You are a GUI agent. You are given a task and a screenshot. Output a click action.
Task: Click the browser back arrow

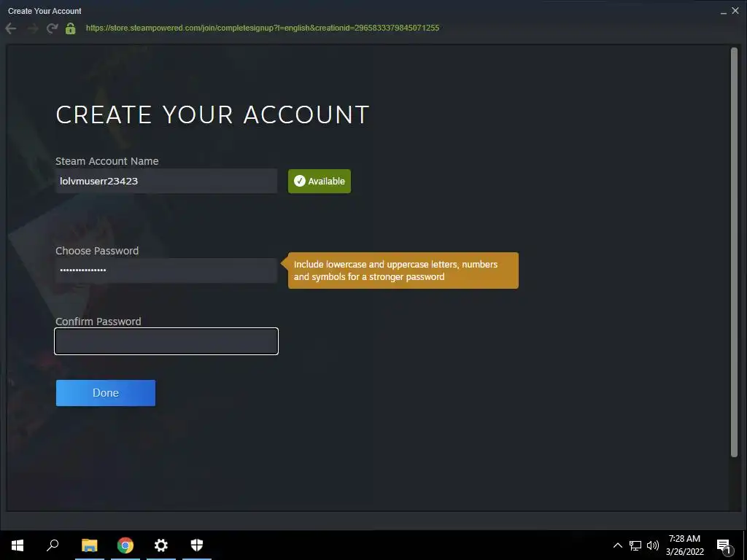[x=10, y=28]
